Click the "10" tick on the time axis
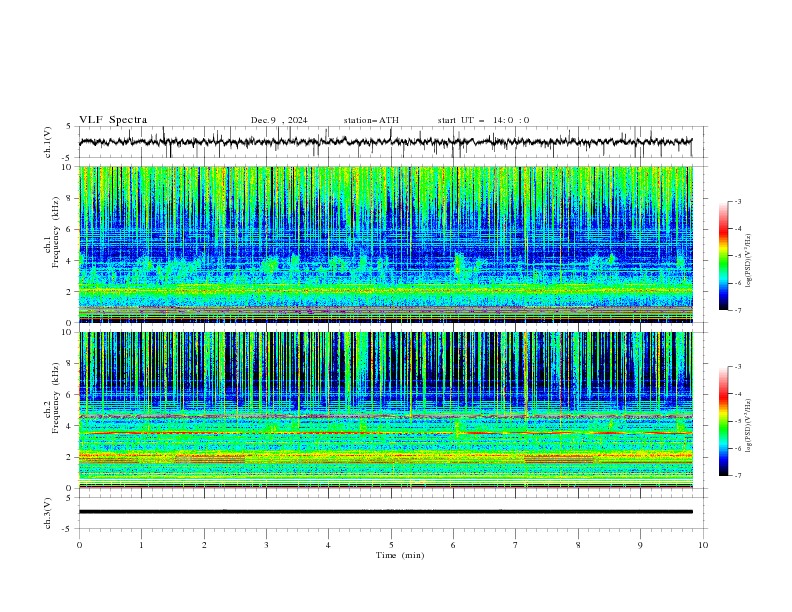The width and height of the screenshot is (792, 612). [x=703, y=545]
